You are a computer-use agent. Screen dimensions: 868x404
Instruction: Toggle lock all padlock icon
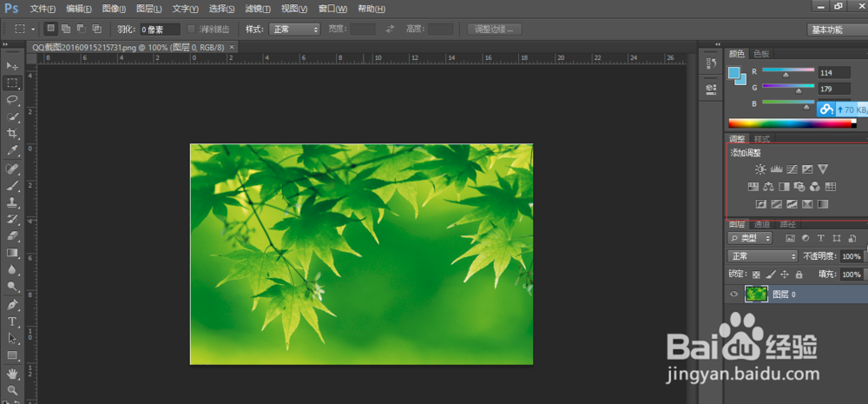(799, 275)
